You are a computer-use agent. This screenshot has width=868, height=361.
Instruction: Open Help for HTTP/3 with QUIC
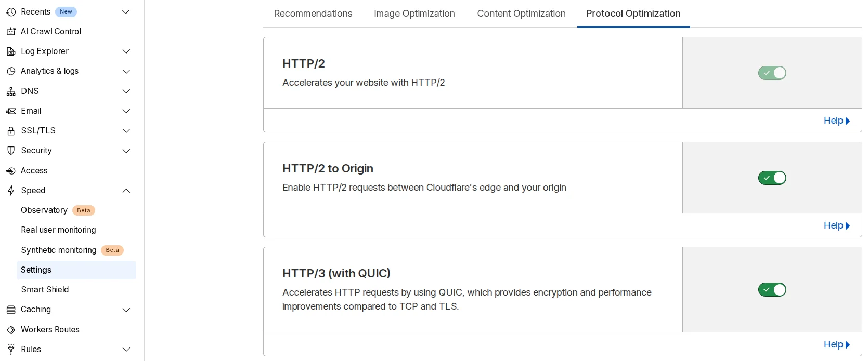[x=836, y=344]
